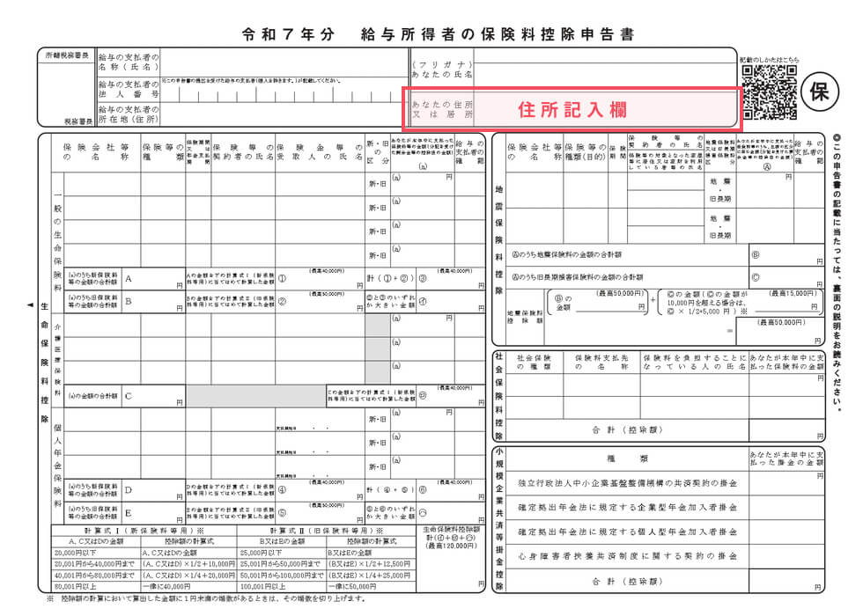Image resolution: width=863 pixels, height=616 pixels.
Task: Click the 給与の支払者の法人番号 field
Action: [282, 91]
